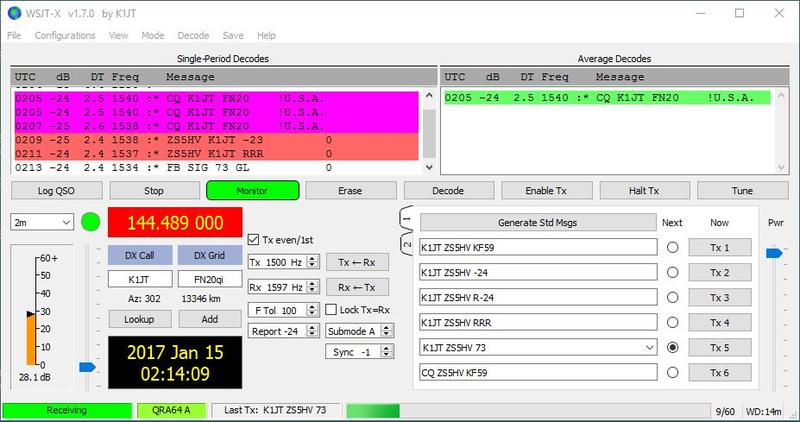
Task: Click the Sync -1 spinner arrows
Action: point(387,352)
